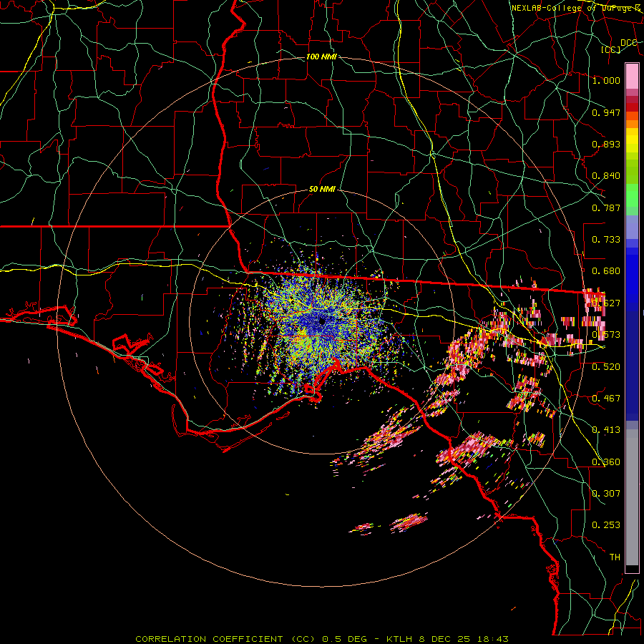644x644 pixels.
Task: Click the CORRELATION COEFFICIENT title text at bottom
Action: (x=225, y=639)
